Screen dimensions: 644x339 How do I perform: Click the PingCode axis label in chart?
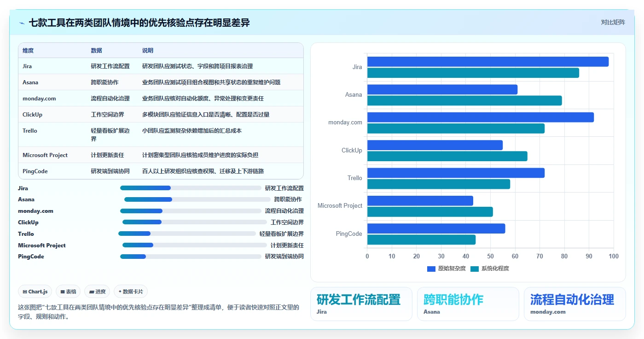(349, 234)
